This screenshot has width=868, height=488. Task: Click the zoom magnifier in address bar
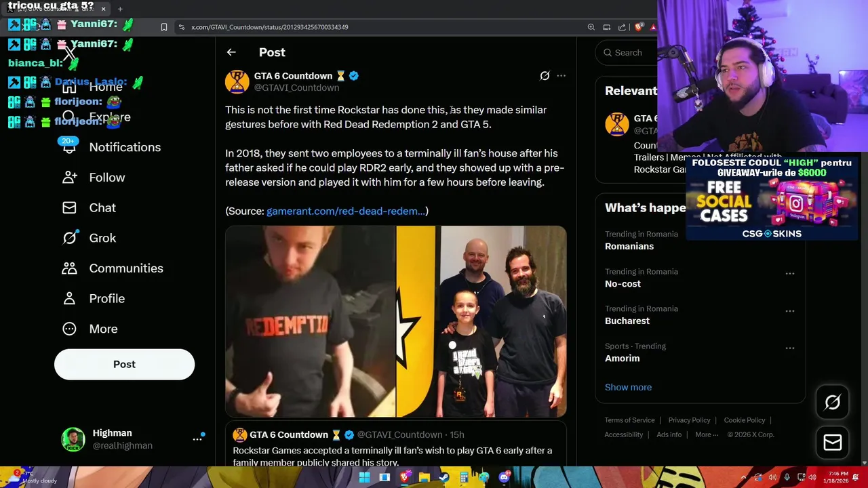click(x=591, y=27)
